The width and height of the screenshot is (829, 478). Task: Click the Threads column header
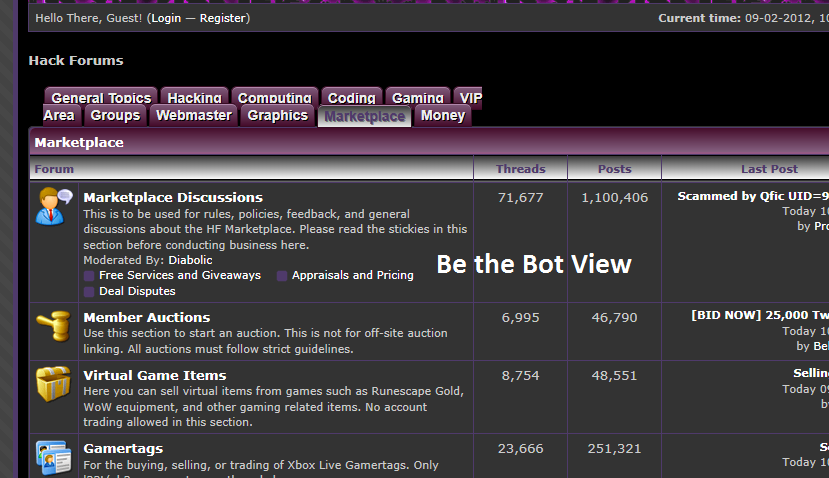click(521, 169)
